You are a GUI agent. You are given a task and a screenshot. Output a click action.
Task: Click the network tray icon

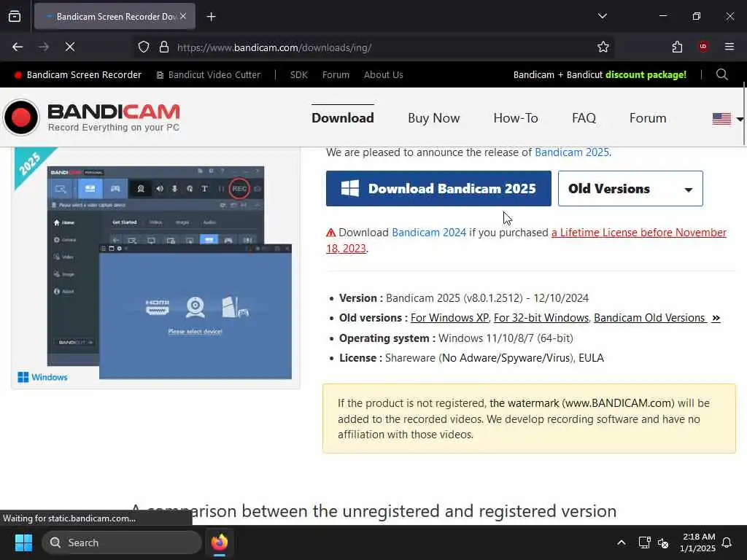tap(644, 542)
